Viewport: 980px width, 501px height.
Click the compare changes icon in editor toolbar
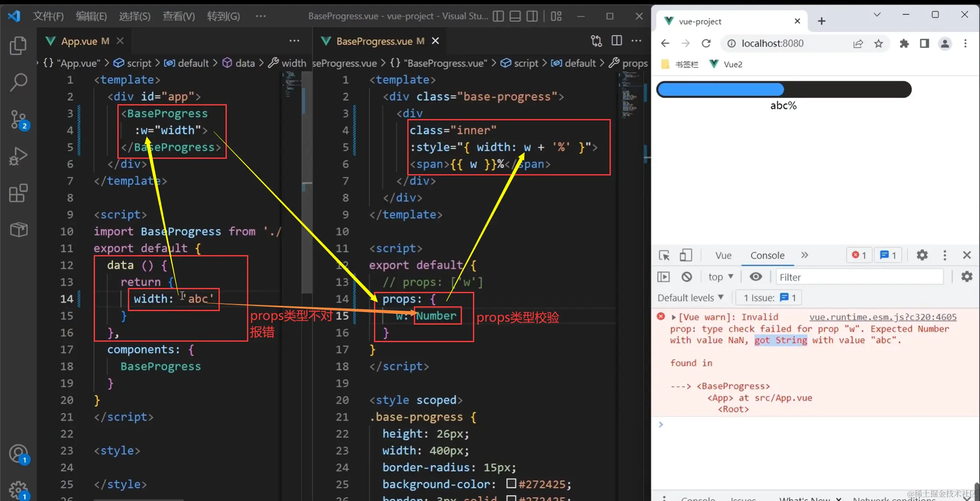tap(596, 41)
